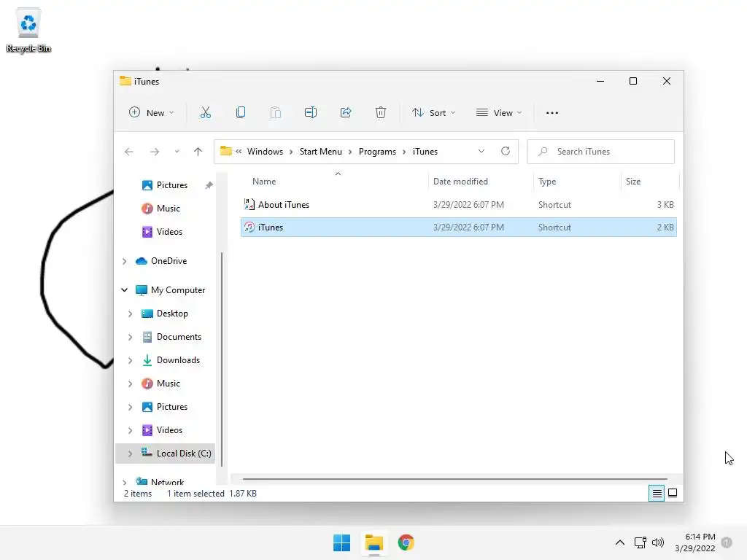This screenshot has height=560, width=747.
Task: Select the About iTunes file name
Action: pos(284,205)
